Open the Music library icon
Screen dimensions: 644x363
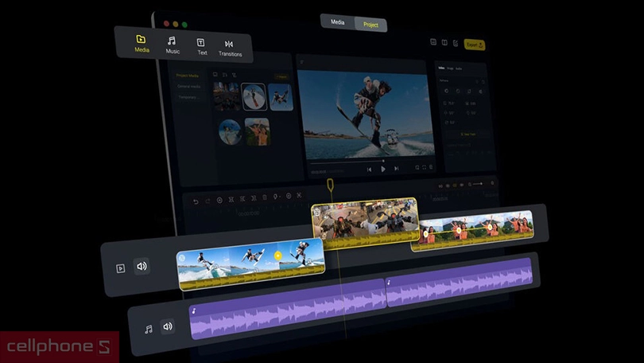172,41
